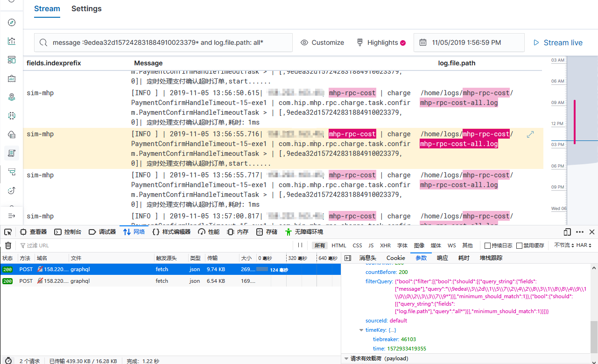Toggle request details pane icon
The height and width of the screenshot is (364, 598).
[x=348, y=258]
